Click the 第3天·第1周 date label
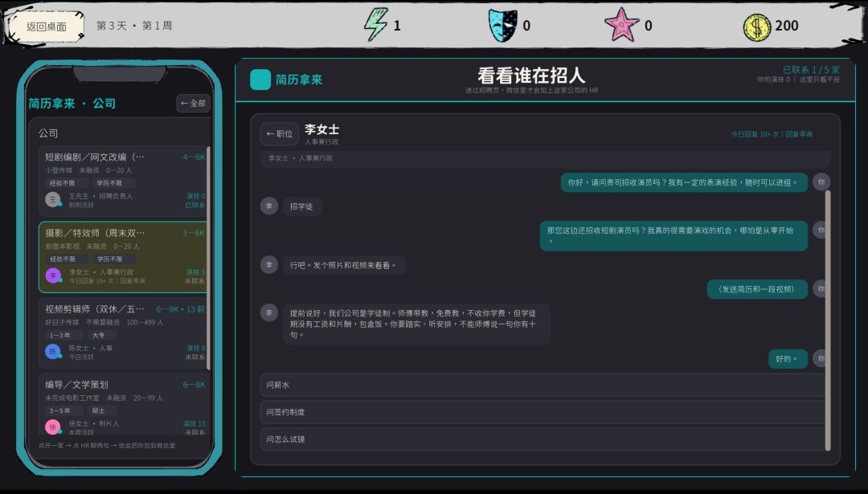The image size is (868, 494). tap(134, 26)
